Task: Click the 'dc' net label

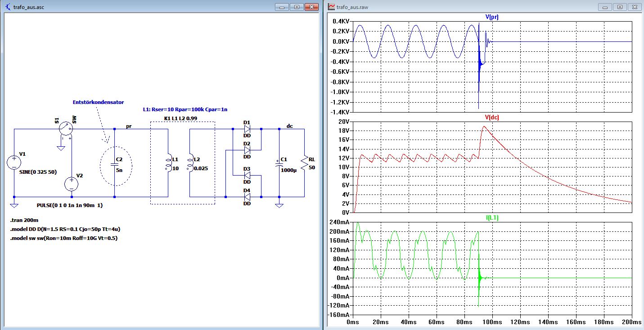Action: pyautogui.click(x=290, y=126)
